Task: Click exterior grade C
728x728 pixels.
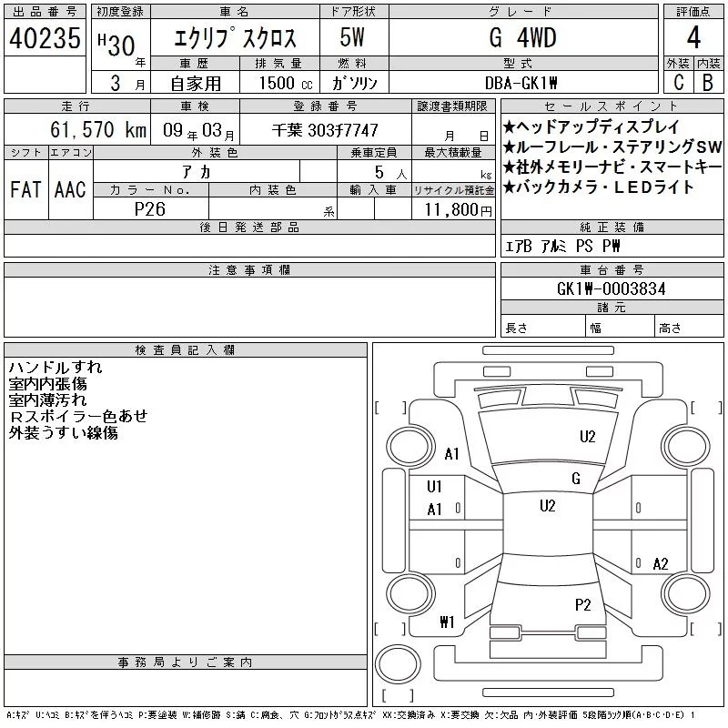Action: coord(678,83)
